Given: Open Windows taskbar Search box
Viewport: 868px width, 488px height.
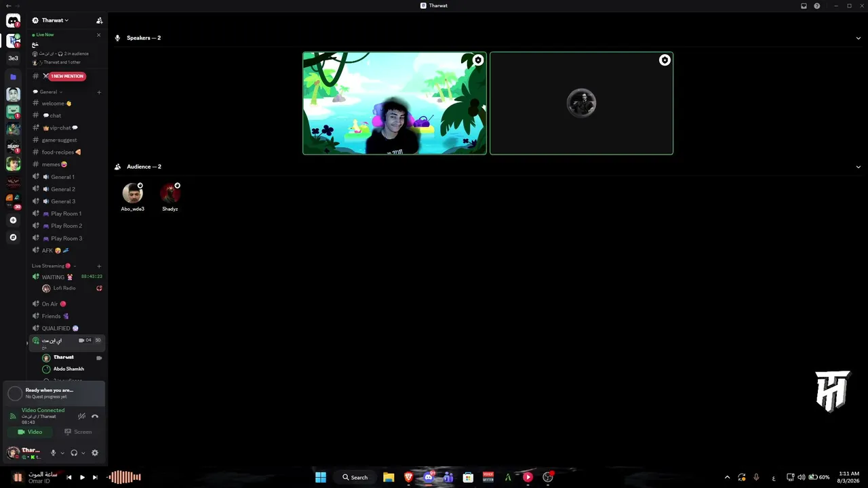Looking at the screenshot, I should click(x=355, y=477).
